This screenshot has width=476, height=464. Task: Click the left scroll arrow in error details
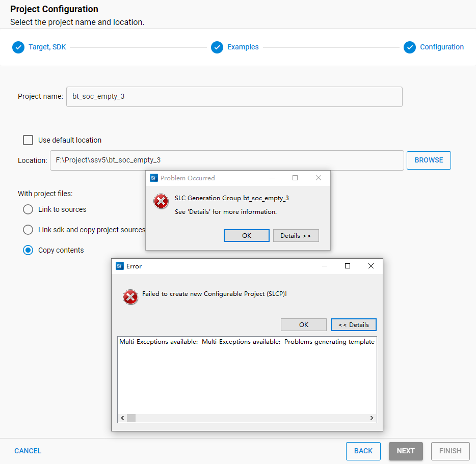click(x=122, y=418)
